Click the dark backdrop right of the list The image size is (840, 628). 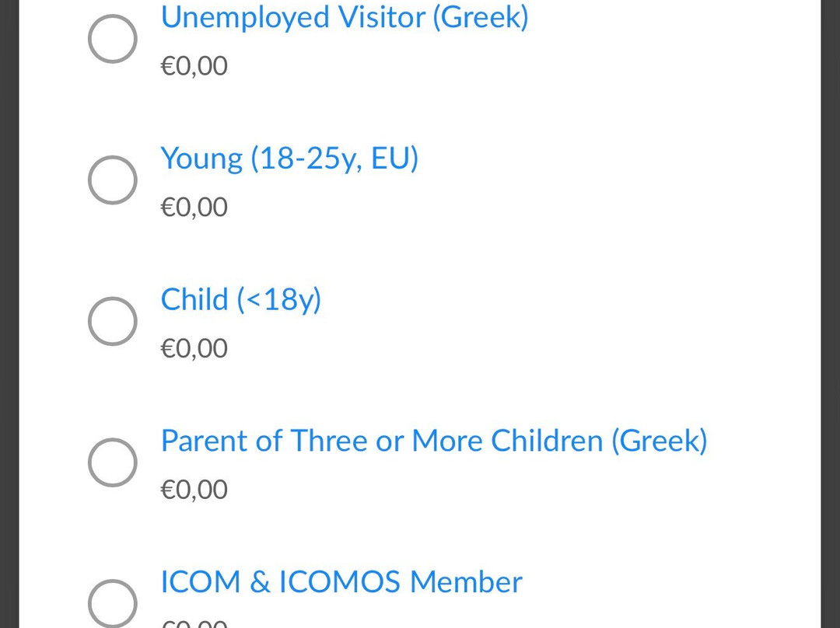831,314
